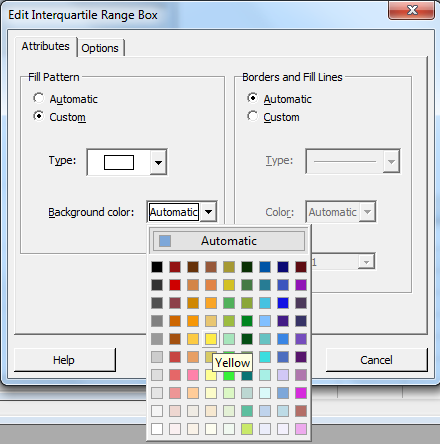Switch to the Options tab
This screenshot has height=444, width=440.
pos(100,48)
